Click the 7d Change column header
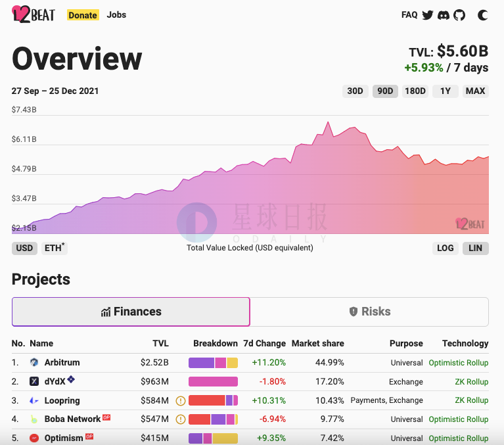Screen dimensions: 504x445 coord(264,343)
